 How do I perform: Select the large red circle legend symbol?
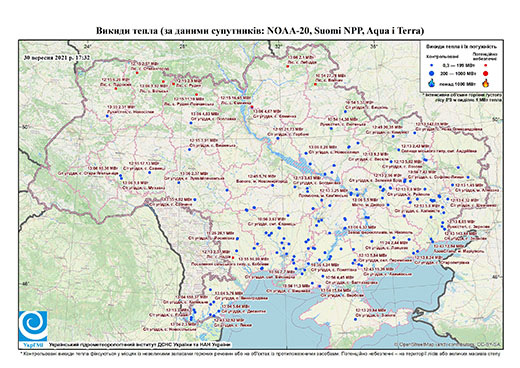pos(485,73)
